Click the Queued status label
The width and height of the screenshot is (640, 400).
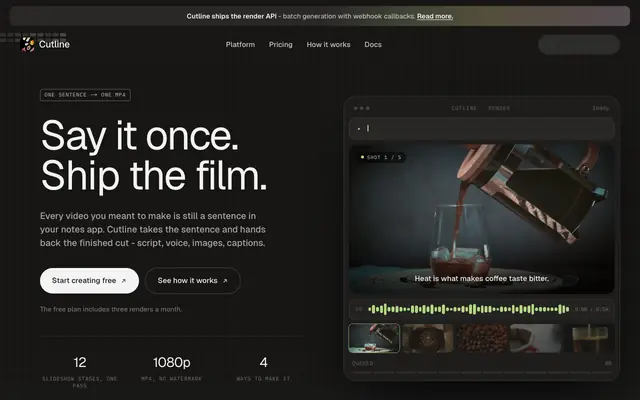362,363
